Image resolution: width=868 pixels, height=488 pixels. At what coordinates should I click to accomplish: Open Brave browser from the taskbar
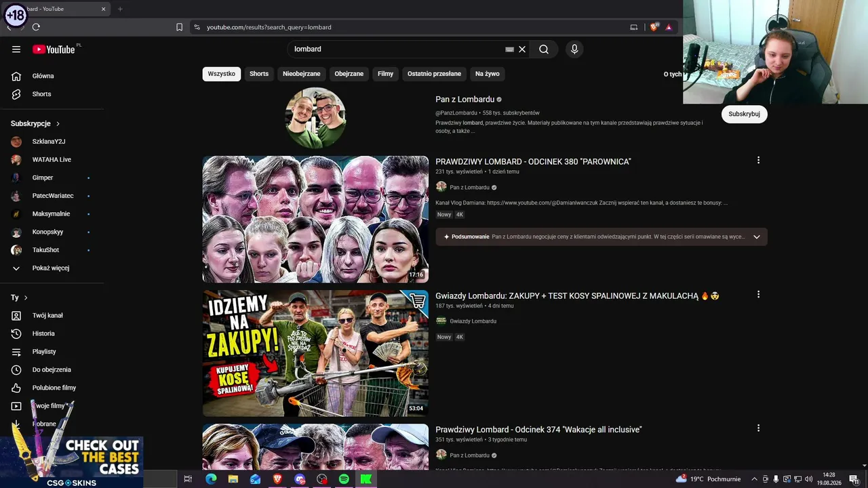(277, 479)
